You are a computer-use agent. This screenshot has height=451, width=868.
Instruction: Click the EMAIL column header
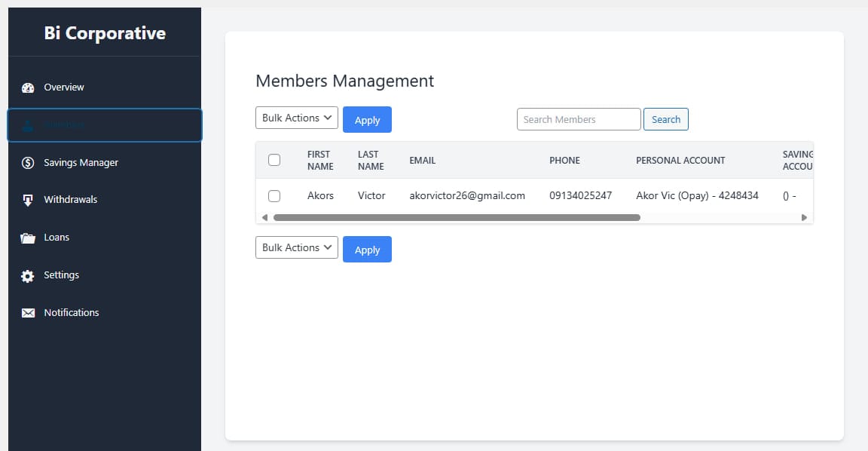pos(422,161)
